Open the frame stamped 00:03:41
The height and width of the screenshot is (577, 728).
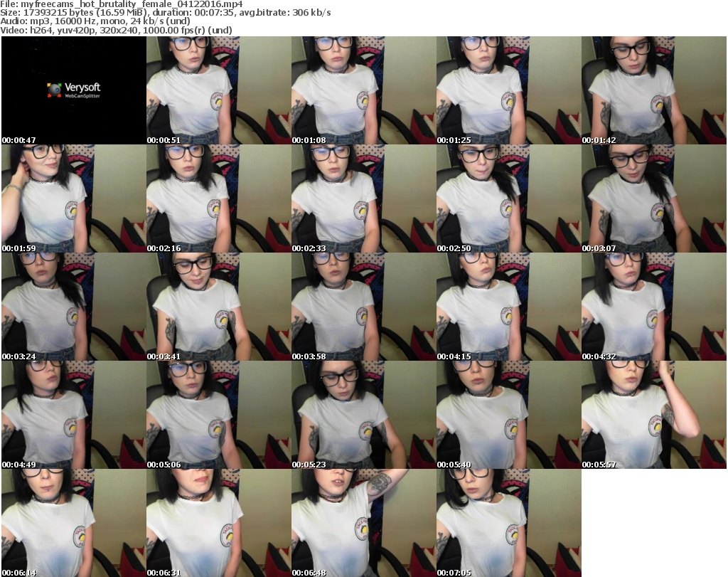point(219,307)
